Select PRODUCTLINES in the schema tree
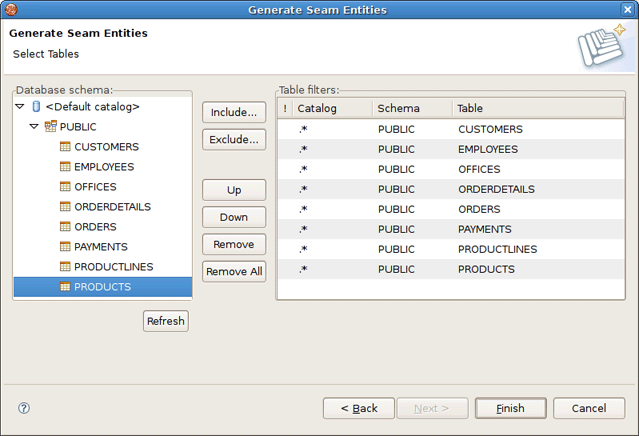The height and width of the screenshot is (436, 639). [113, 267]
